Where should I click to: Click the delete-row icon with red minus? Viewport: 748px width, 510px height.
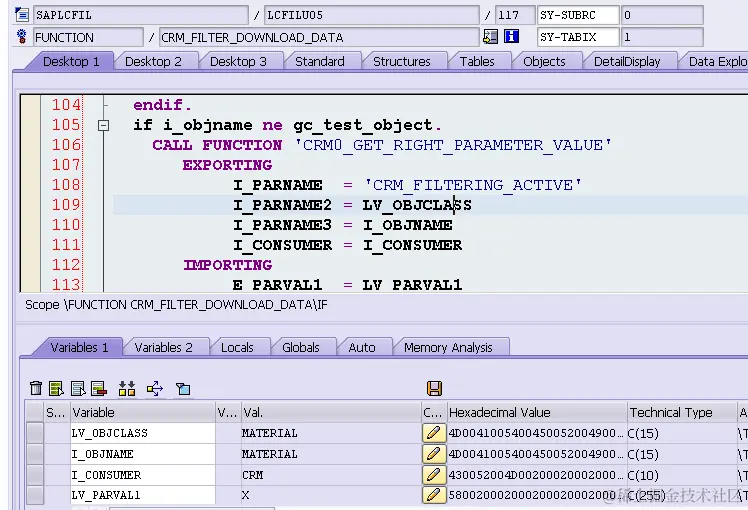tap(99, 388)
